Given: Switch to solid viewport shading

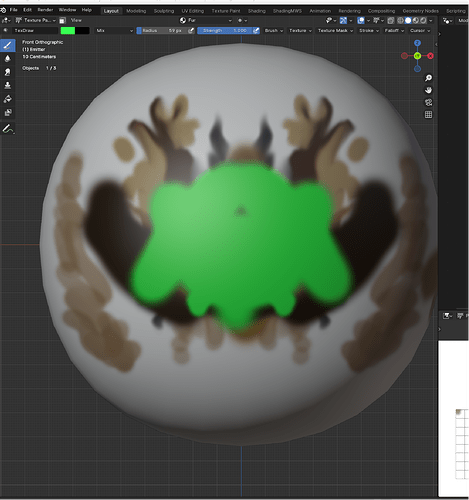Looking at the screenshot, I should pos(408,21).
